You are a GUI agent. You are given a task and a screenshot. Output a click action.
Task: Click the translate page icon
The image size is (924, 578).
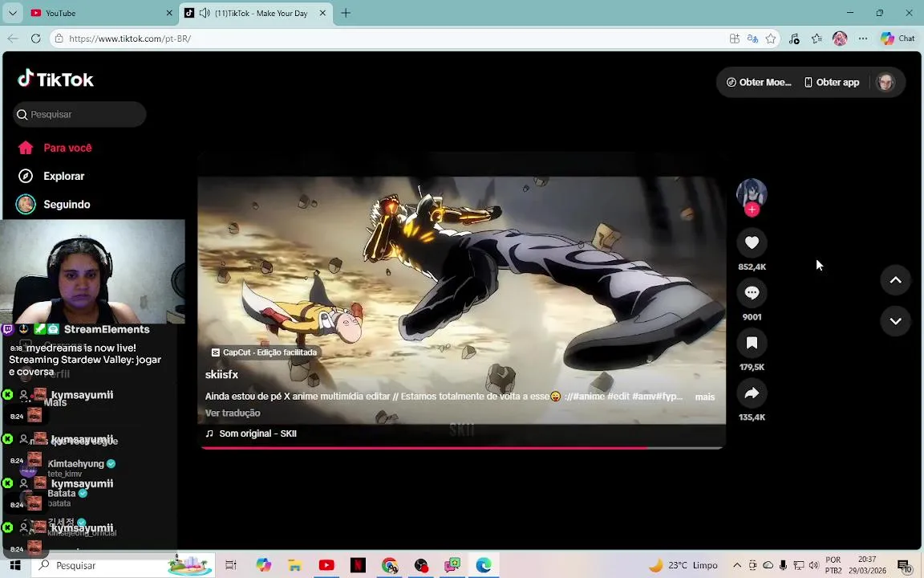pyautogui.click(x=752, y=39)
